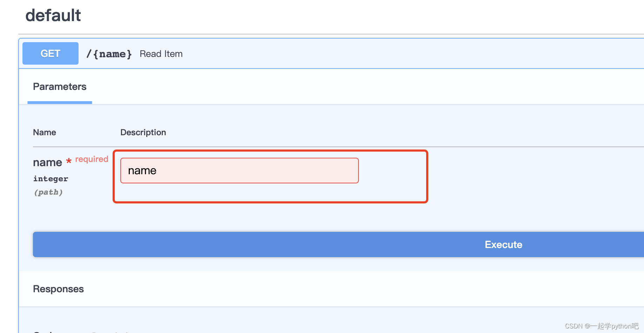The width and height of the screenshot is (644, 333).
Task: Click the Responses section header text
Action: tap(58, 289)
